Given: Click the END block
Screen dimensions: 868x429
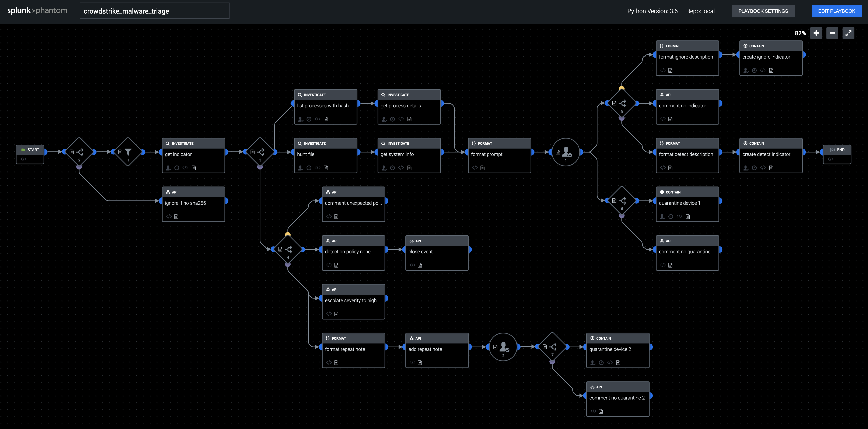Looking at the screenshot, I should pos(837,154).
